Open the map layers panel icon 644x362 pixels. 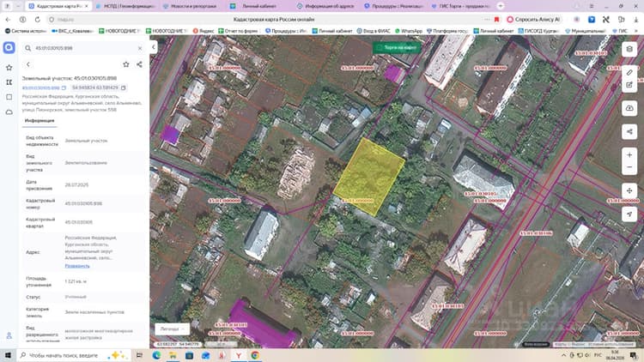coord(629,49)
